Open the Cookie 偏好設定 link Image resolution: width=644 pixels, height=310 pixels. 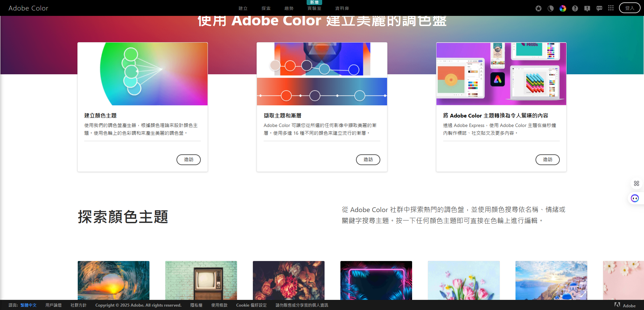[252, 305]
